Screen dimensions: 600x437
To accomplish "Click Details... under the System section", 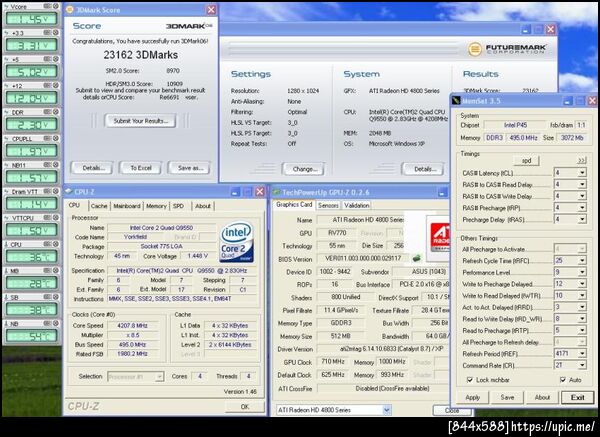I will pyautogui.click(x=423, y=169).
